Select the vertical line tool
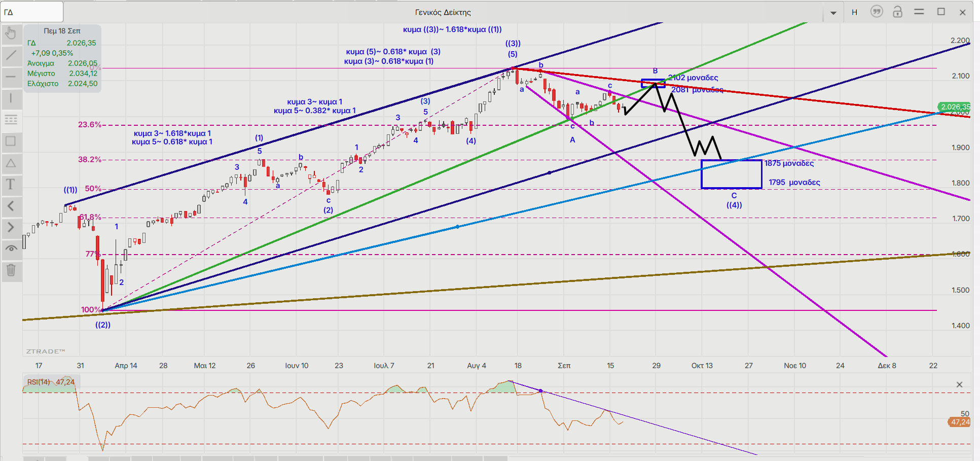The width and height of the screenshot is (980, 461). point(11,98)
